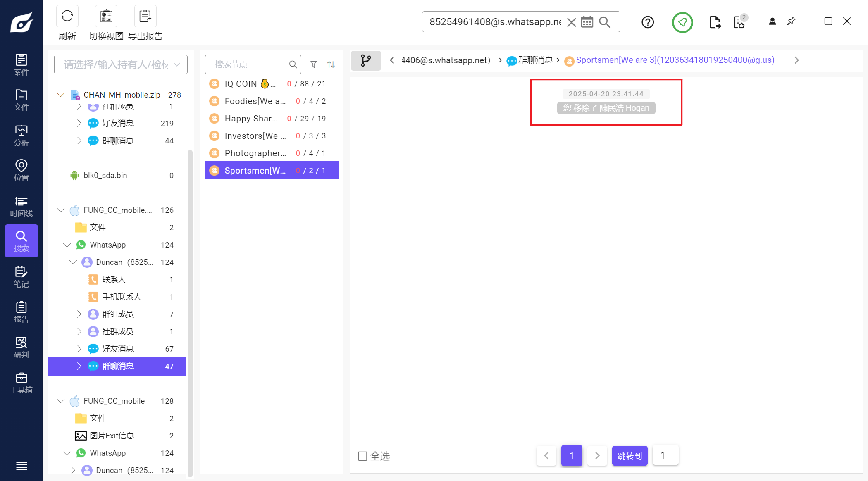Open the 持有人 selection dropdown
The height and width of the screenshot is (481, 868).
[x=121, y=64]
